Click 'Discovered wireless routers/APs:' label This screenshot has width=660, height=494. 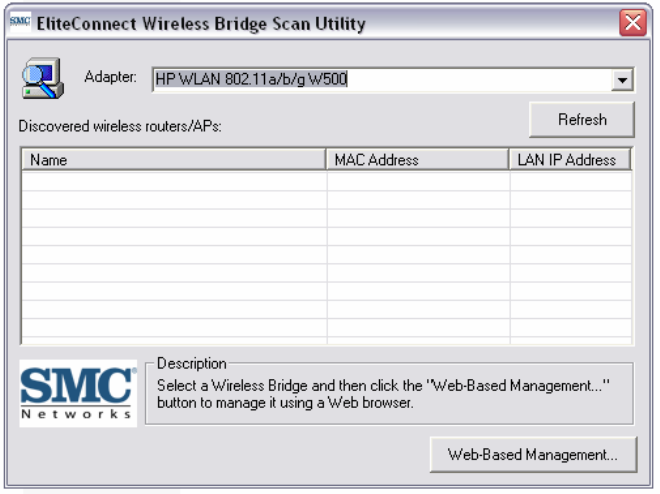click(x=120, y=126)
